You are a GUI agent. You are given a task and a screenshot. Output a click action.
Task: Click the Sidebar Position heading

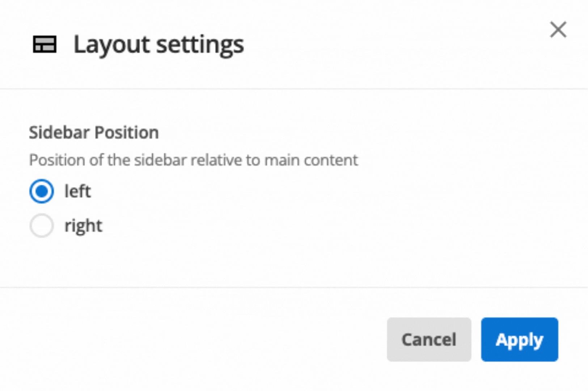tap(93, 132)
